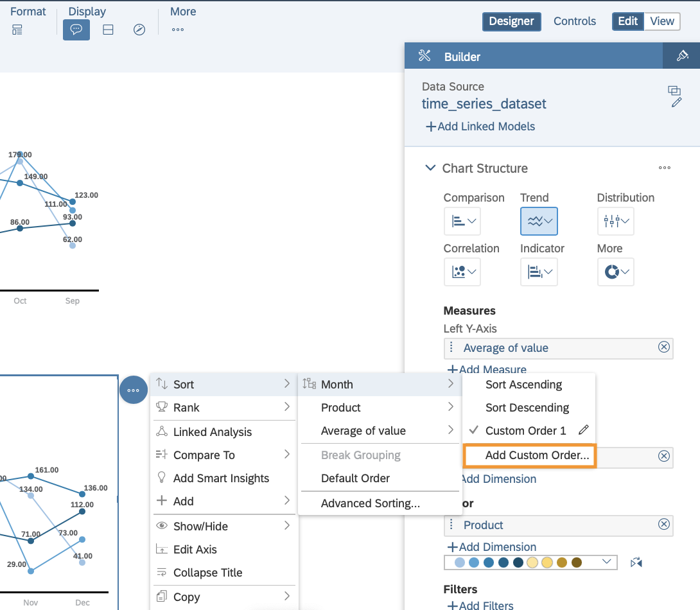The image size is (700, 610).
Task: Expand the Comparison chart type dropdown
Action: click(462, 221)
